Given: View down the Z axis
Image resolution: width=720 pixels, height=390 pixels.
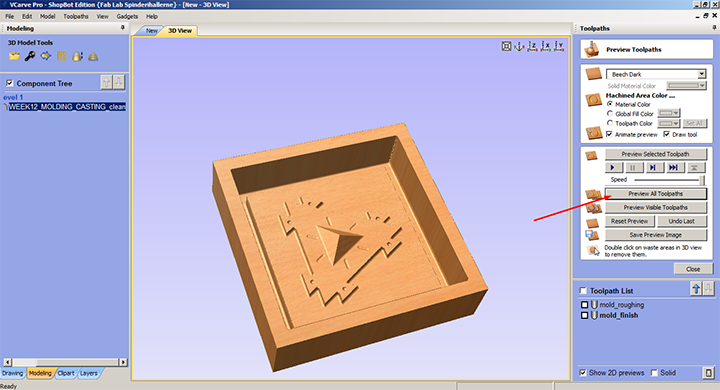Looking at the screenshot, I should point(532,46).
